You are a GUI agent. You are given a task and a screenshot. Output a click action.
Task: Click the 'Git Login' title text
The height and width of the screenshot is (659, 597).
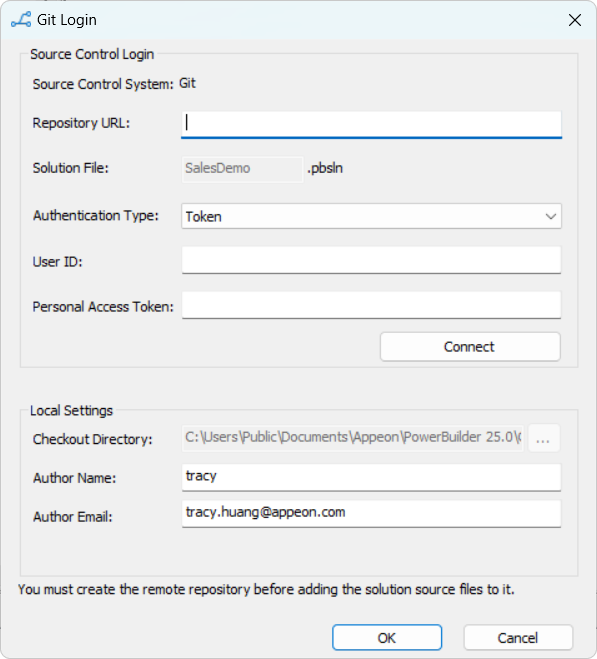click(67, 20)
